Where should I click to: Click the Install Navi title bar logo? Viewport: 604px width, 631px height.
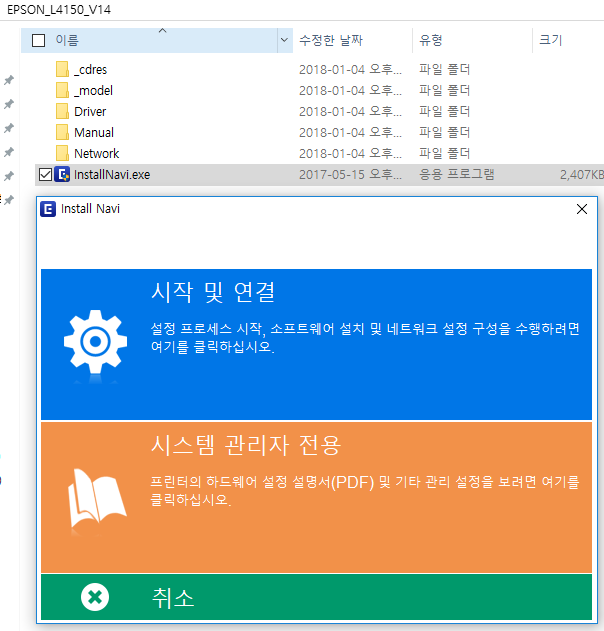tap(48, 209)
